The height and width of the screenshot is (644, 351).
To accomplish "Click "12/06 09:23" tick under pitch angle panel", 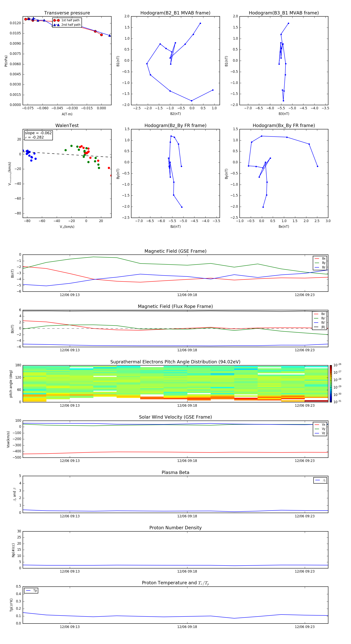I will (x=305, y=406).
